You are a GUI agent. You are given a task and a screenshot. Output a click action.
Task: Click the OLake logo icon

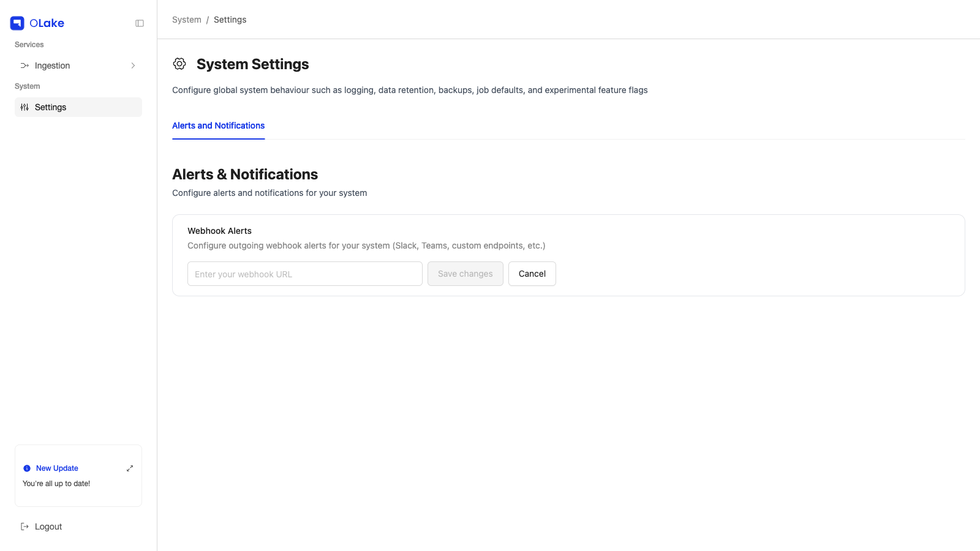tap(17, 23)
